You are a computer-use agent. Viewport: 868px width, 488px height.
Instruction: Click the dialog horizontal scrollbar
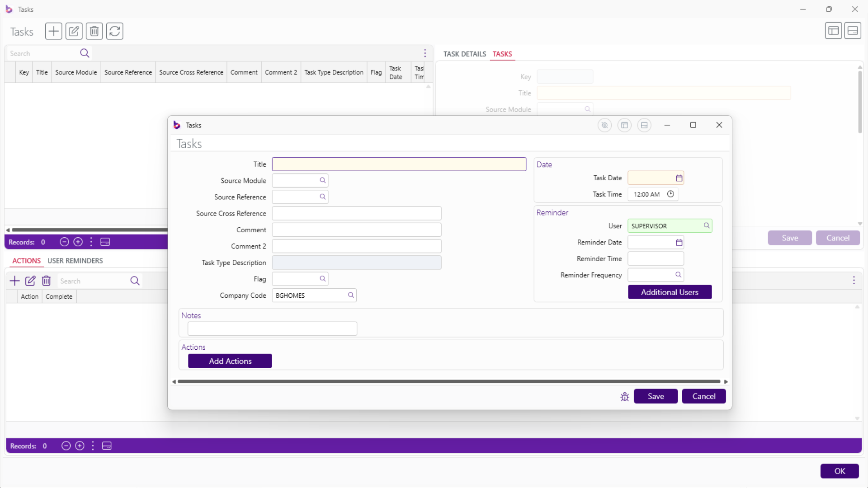[x=448, y=382]
